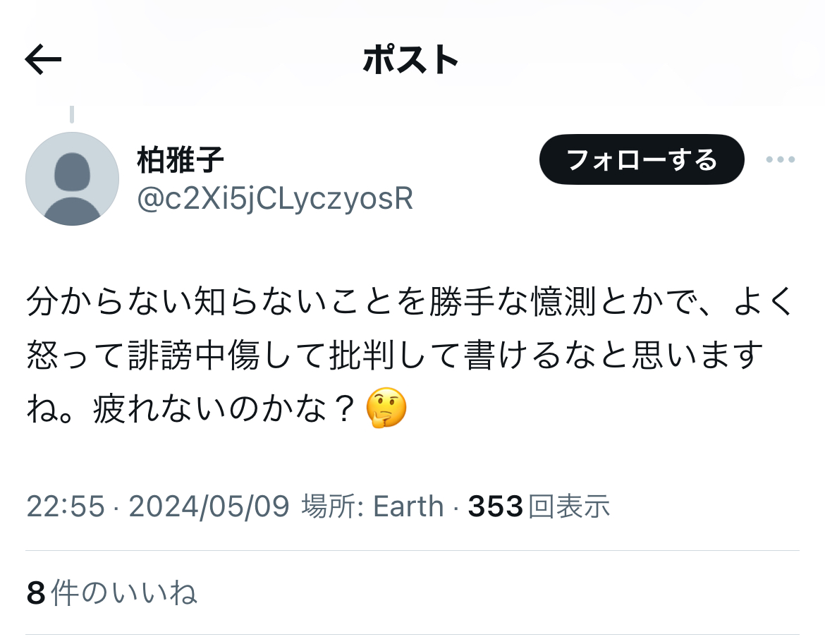Screen dimensions: 825x644
Task: Tap the second post line starting 怒って誹謗中傷
Action: click(395, 355)
